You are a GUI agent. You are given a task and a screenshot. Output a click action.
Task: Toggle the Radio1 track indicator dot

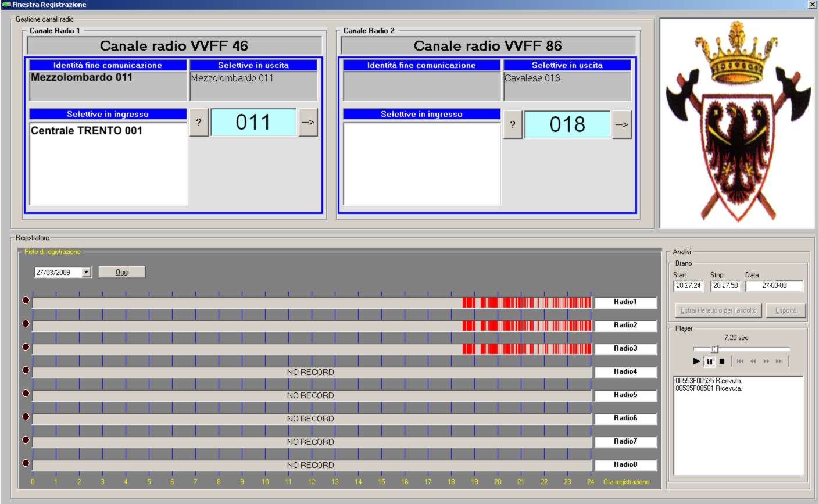26,301
